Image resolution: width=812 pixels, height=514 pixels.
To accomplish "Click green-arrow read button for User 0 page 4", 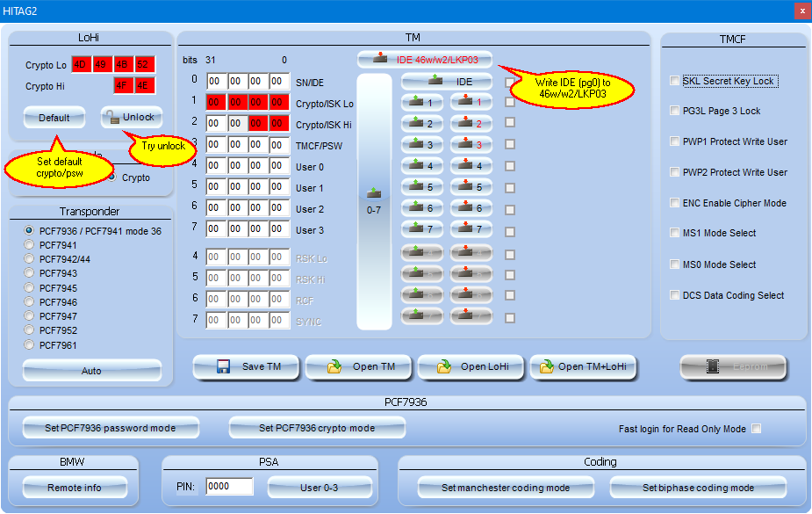I will pyautogui.click(x=422, y=166).
